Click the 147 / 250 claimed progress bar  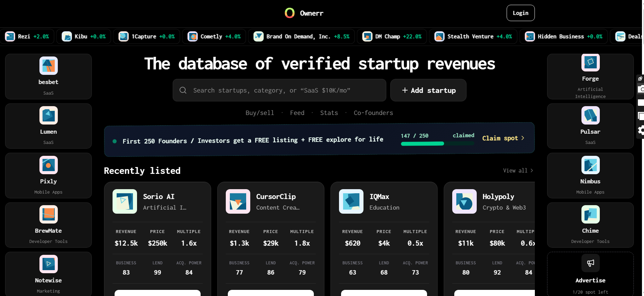pyautogui.click(x=438, y=144)
